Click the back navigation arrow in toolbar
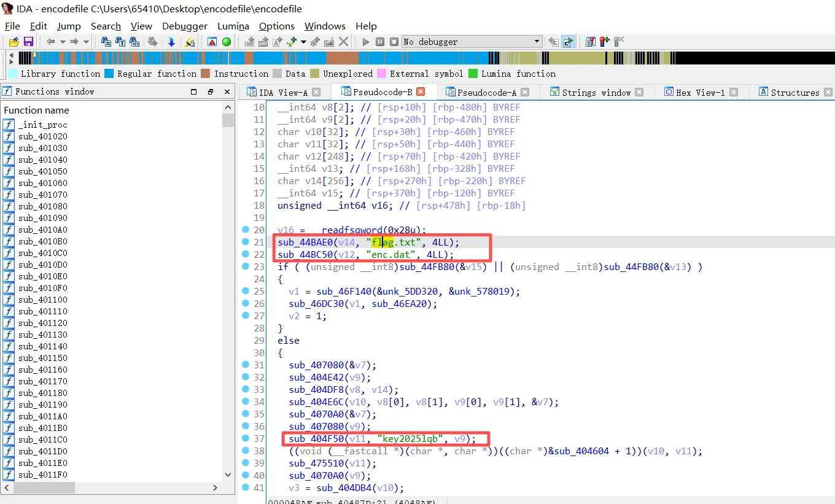The height and width of the screenshot is (504, 835). pyautogui.click(x=50, y=42)
